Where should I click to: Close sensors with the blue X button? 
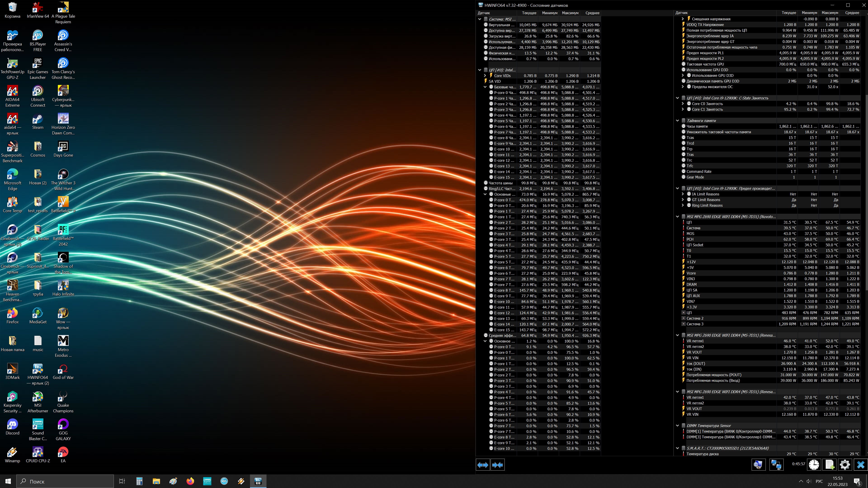coord(860,465)
